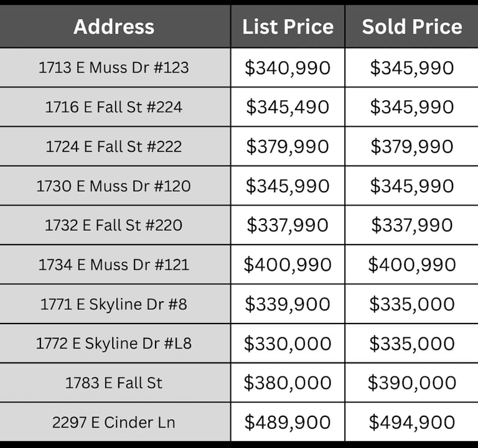Click the $489,900 list price cell
This screenshot has width=478, height=448.
click(288, 422)
